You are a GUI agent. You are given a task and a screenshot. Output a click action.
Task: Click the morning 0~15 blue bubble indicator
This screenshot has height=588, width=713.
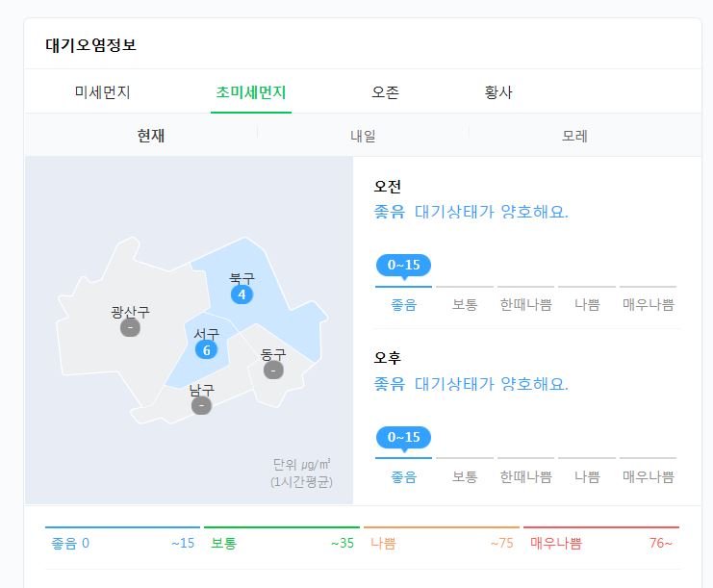pos(403,266)
